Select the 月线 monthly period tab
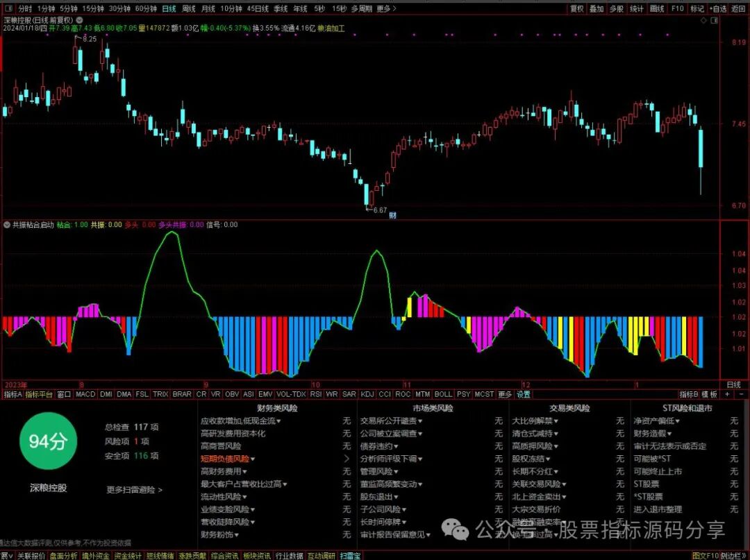 (x=208, y=8)
